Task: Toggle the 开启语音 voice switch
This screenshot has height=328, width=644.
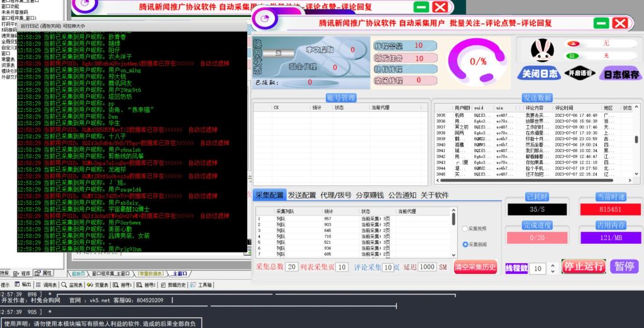Action: [579, 74]
